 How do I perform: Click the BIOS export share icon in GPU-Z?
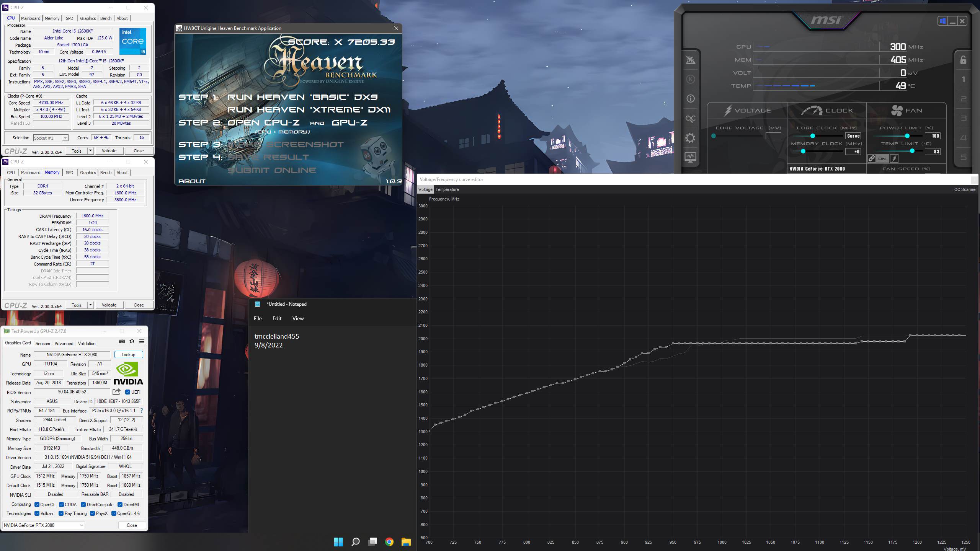click(x=116, y=392)
